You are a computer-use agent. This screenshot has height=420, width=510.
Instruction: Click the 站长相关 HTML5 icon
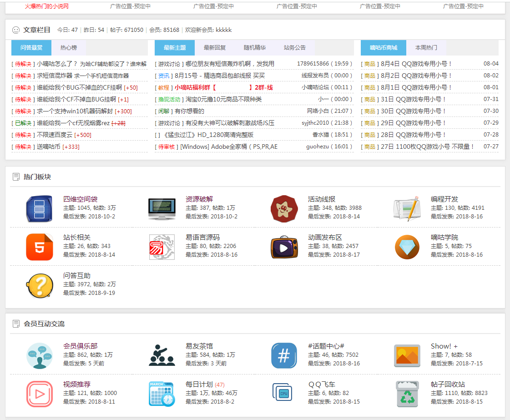tap(39, 247)
